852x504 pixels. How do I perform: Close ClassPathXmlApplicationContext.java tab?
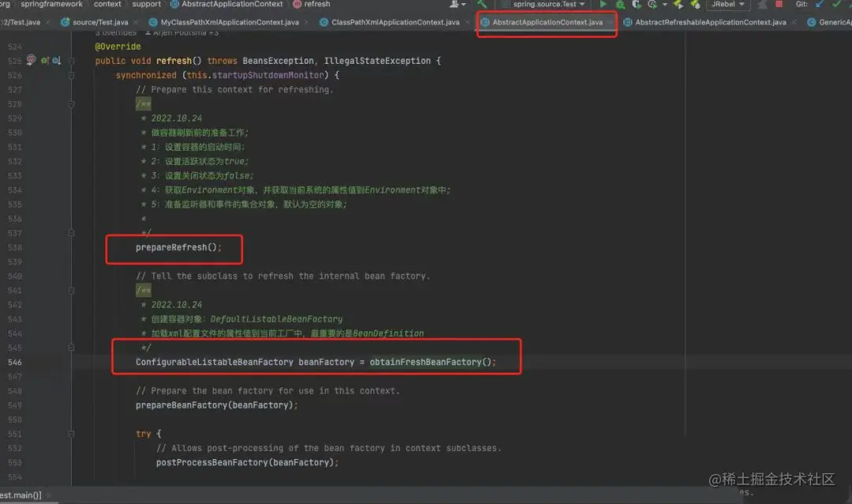[467, 22]
